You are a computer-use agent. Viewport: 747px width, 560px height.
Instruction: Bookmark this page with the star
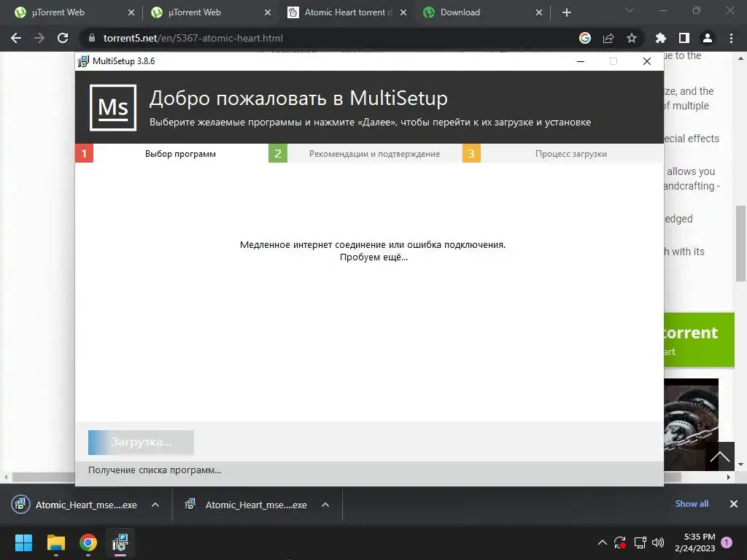pos(632,38)
